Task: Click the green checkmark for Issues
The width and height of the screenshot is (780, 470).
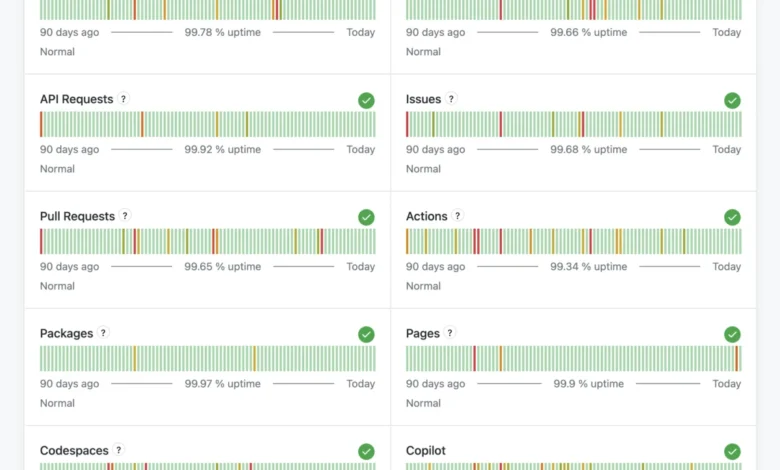Action: [732, 100]
